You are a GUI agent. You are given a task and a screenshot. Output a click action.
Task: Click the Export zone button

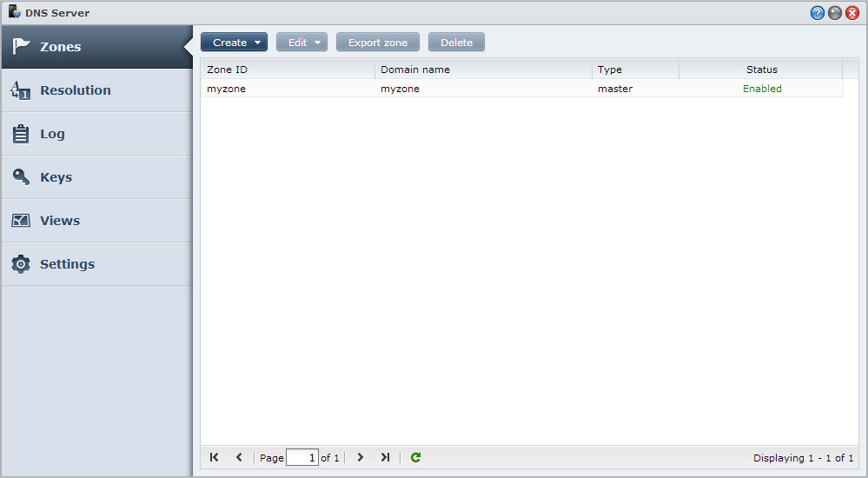pyautogui.click(x=378, y=42)
